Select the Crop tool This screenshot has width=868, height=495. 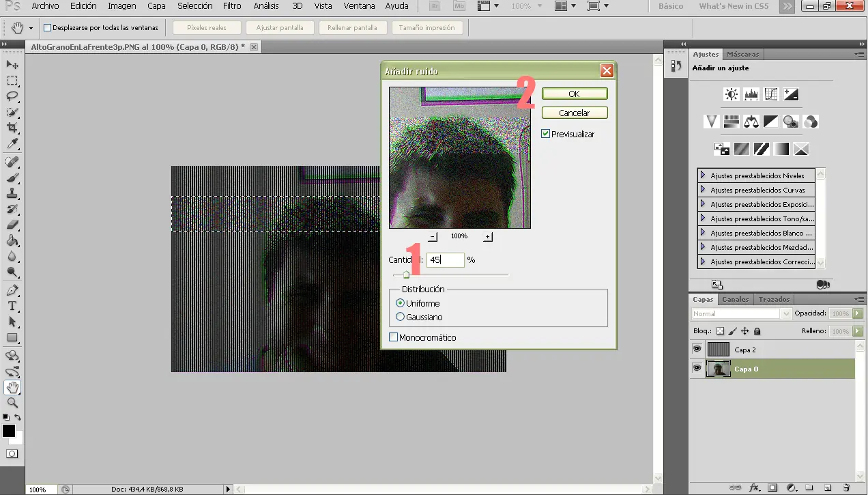pos(12,128)
